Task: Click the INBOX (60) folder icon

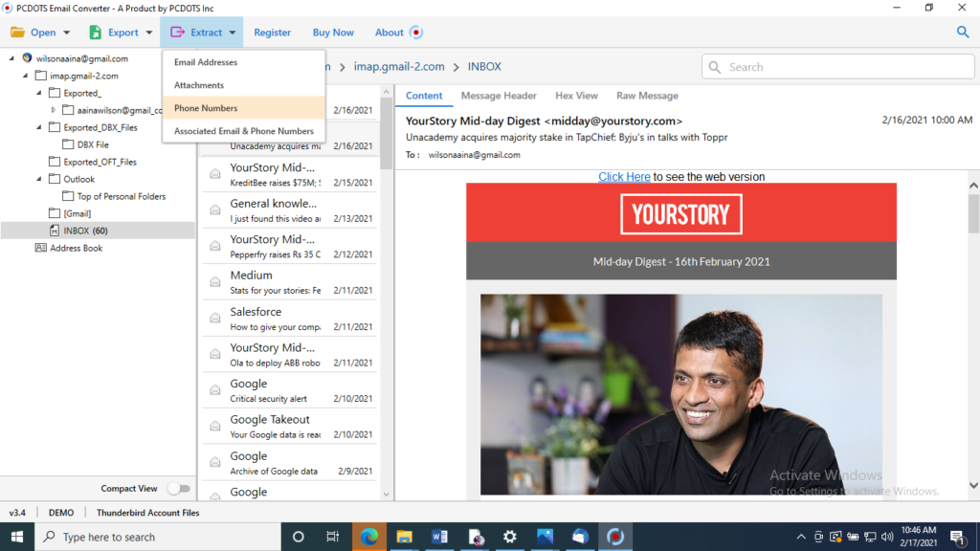Action: 55,231
